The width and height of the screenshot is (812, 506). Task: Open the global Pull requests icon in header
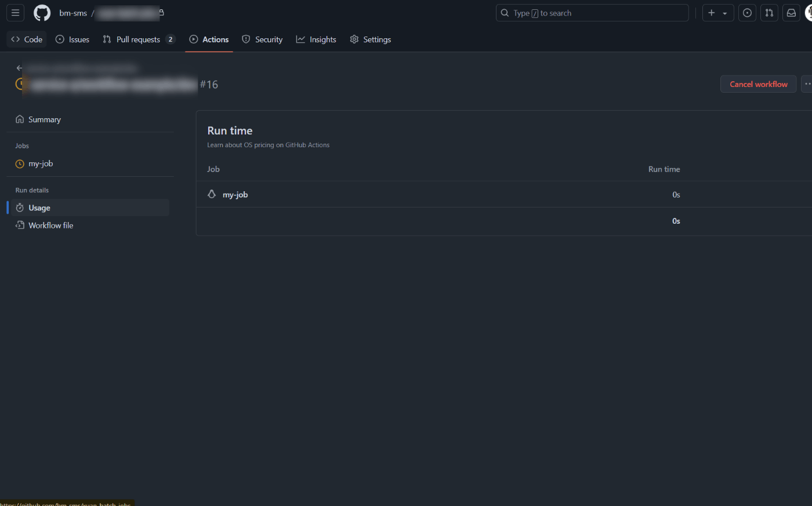pos(769,13)
